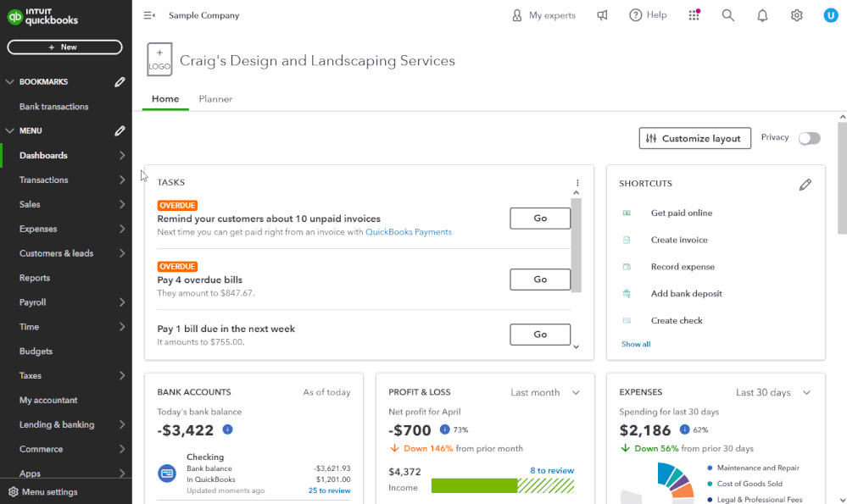
Task: Click the company logo placeholder box
Action: (x=159, y=60)
